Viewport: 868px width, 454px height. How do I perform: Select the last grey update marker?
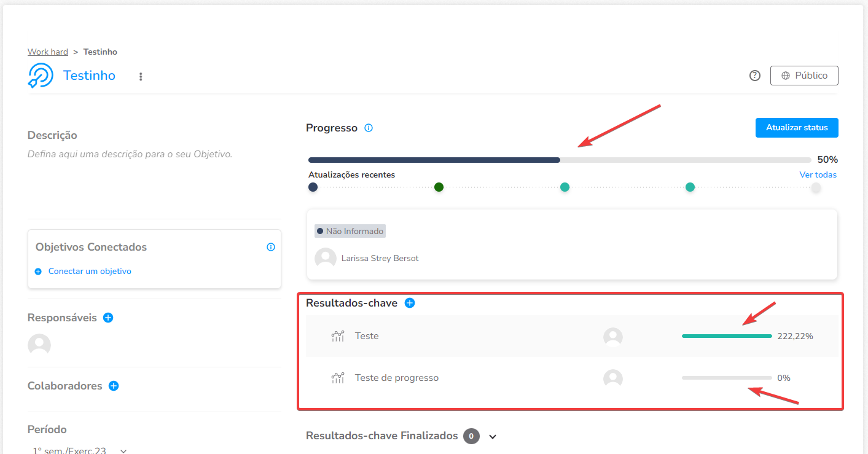coord(816,187)
